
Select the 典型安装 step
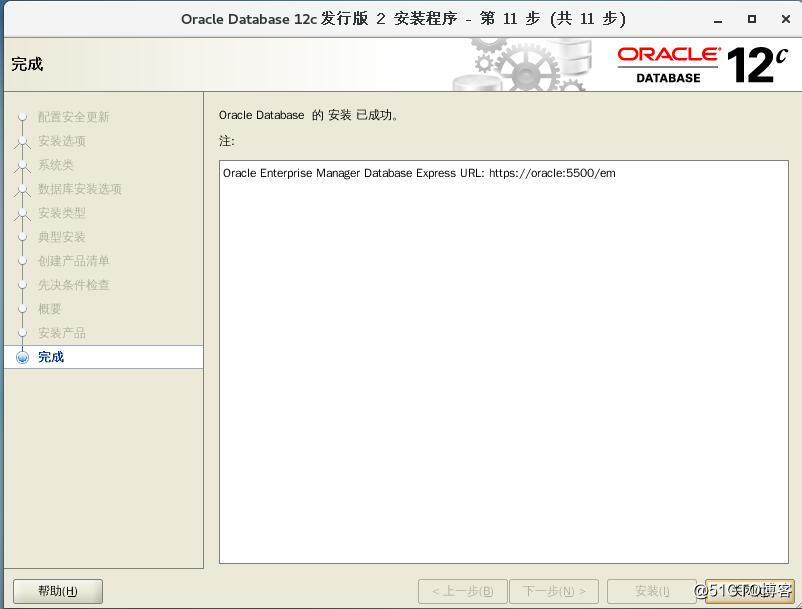pos(62,237)
